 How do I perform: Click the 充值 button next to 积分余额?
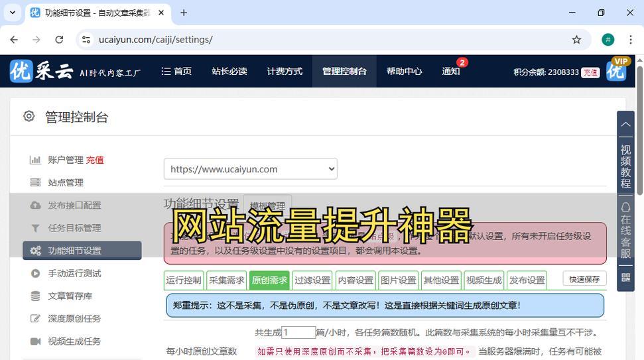pos(590,73)
